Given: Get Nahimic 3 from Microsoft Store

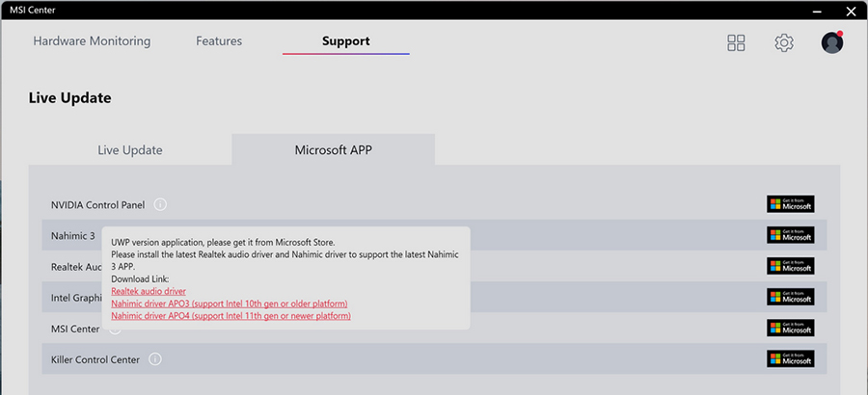Looking at the screenshot, I should tap(791, 235).
